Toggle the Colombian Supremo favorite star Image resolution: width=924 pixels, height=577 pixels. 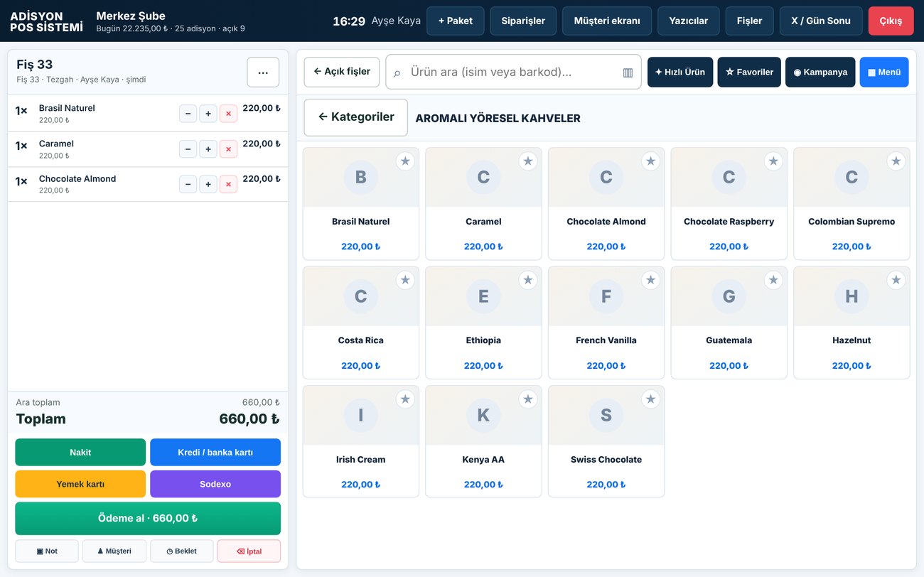(x=896, y=161)
